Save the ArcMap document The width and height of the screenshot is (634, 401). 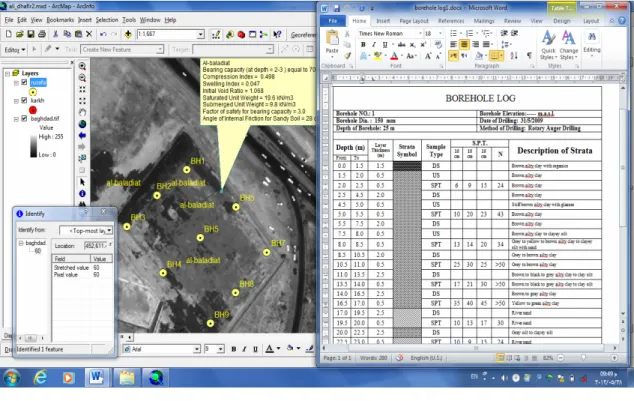[31, 34]
